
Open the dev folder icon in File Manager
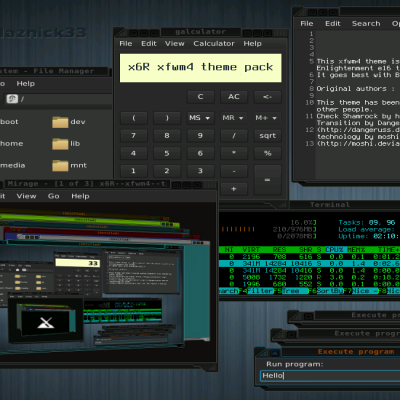[x=60, y=122]
